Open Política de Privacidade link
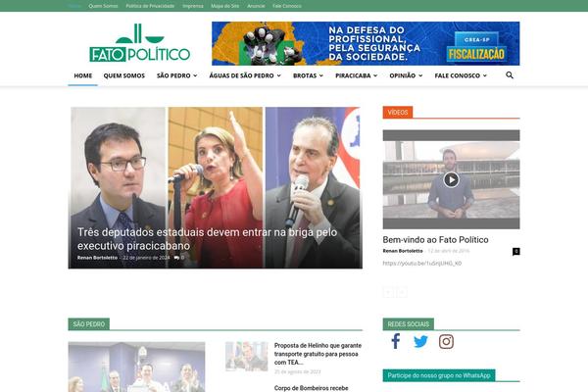Image resolution: width=588 pixels, height=392 pixels. [x=150, y=6]
